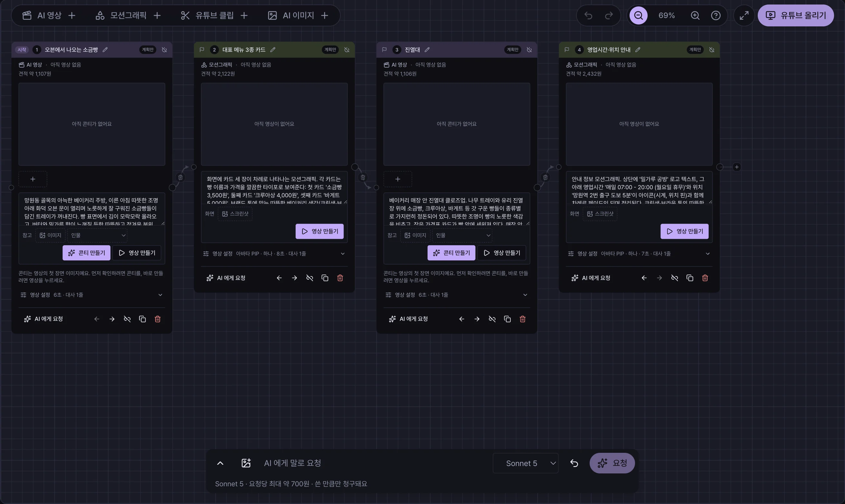
Task: Open the Sonnet 5 model dropdown
Action: (526, 463)
